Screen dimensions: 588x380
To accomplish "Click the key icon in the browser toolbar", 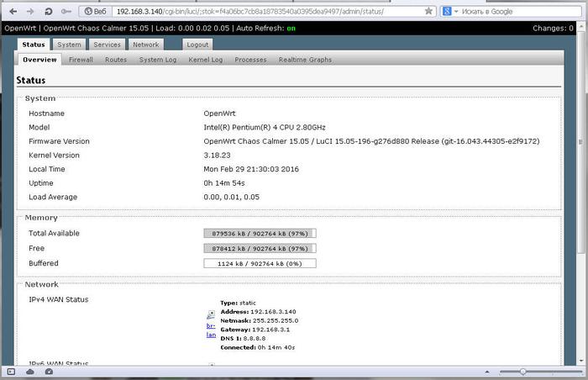I will pyautogui.click(x=67, y=11).
